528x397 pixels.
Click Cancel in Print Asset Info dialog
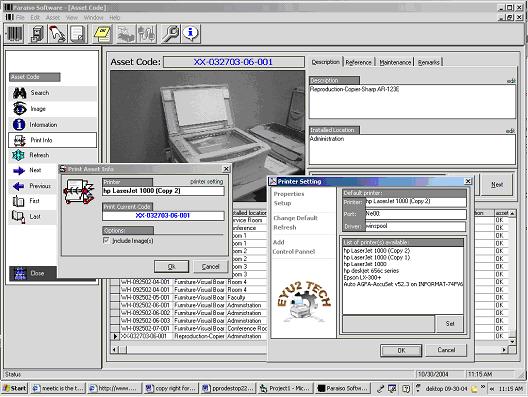click(x=210, y=267)
